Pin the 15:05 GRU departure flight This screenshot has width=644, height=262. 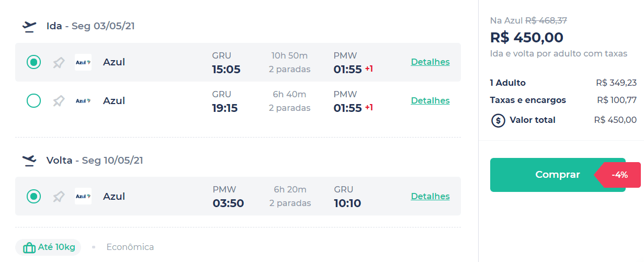[x=59, y=63]
